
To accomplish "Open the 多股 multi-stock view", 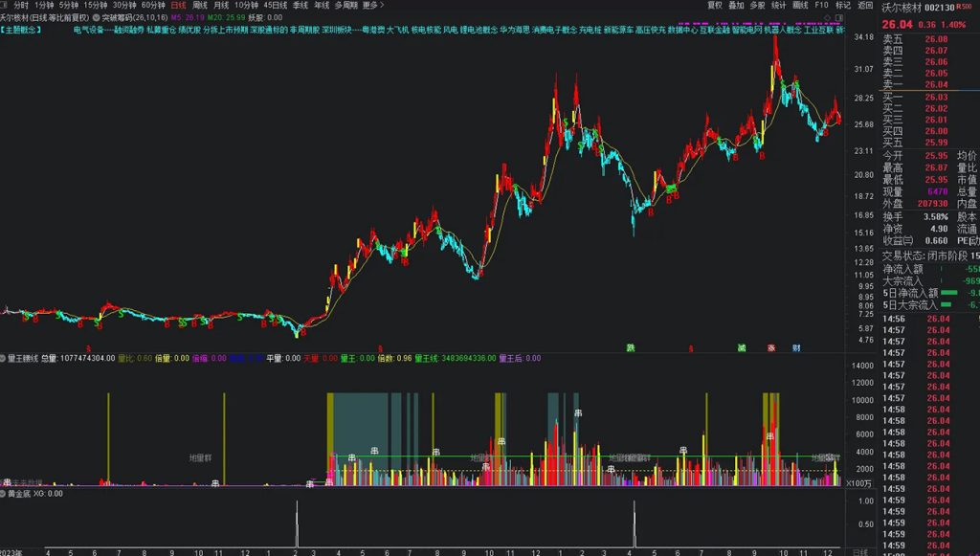I will click(x=756, y=5).
